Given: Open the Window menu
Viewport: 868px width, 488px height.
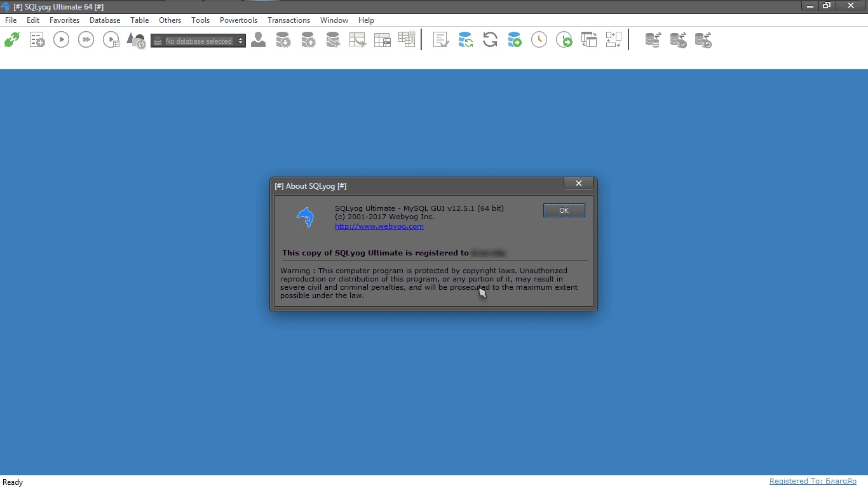Looking at the screenshot, I should coord(334,20).
